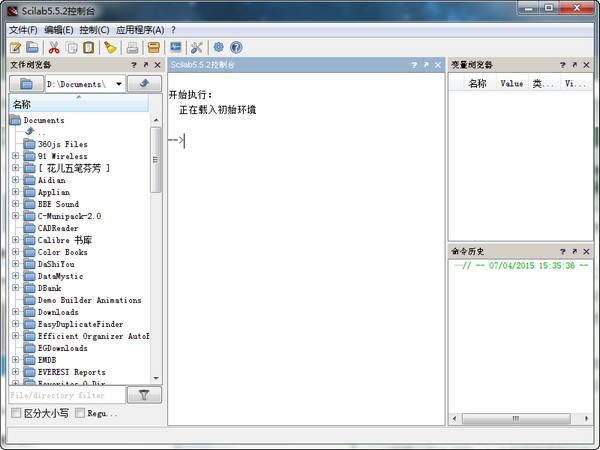Screen dimensions: 600x450
Task: Undock the variable browser panel
Action: tap(574, 65)
